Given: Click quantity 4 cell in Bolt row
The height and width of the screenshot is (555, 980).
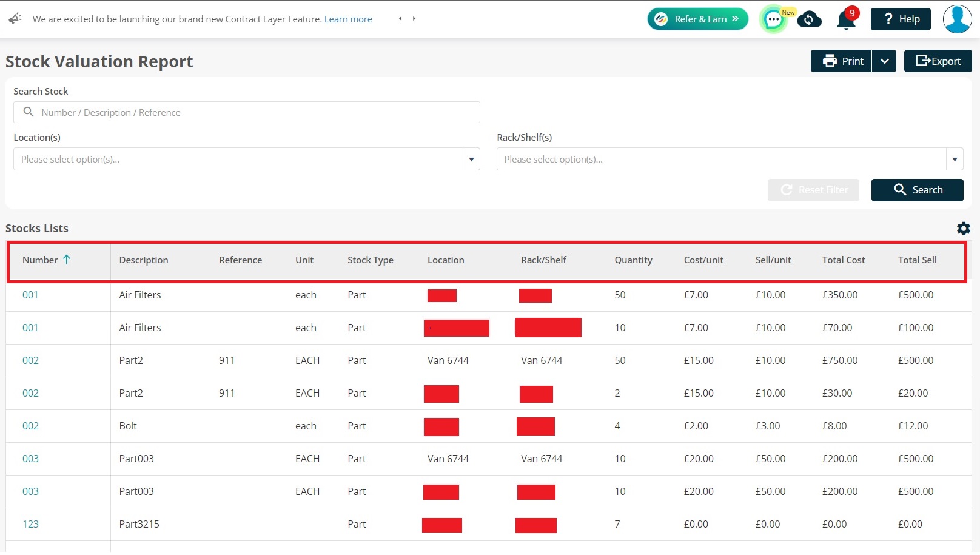Looking at the screenshot, I should [x=617, y=426].
